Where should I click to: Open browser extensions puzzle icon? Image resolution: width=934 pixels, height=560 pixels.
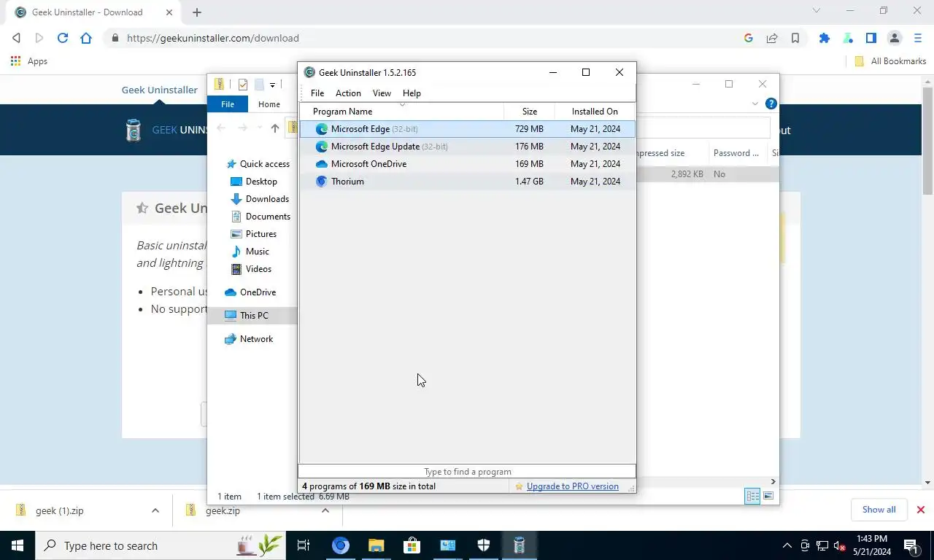(x=825, y=38)
